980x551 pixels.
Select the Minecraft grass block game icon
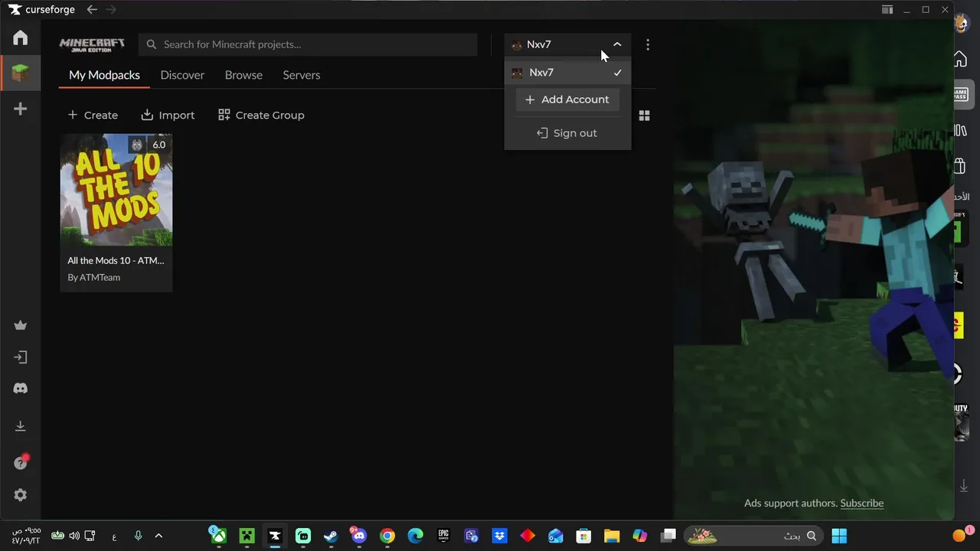pyautogui.click(x=21, y=73)
